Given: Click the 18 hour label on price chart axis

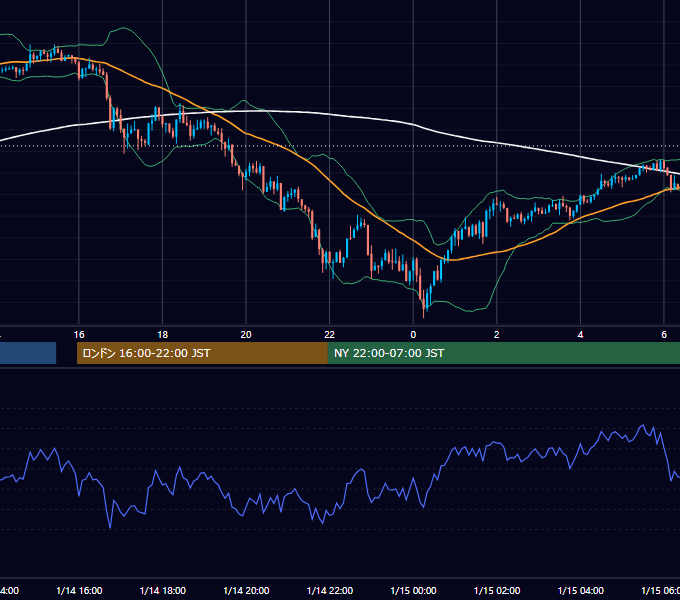Looking at the screenshot, I should pyautogui.click(x=163, y=335).
